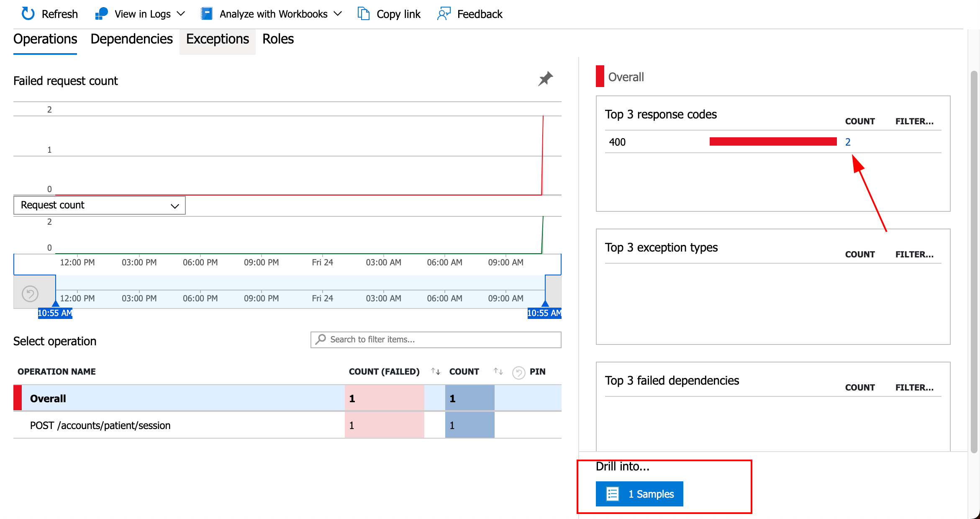This screenshot has height=519, width=980.
Task: Click the View in Logs icon
Action: (x=102, y=14)
